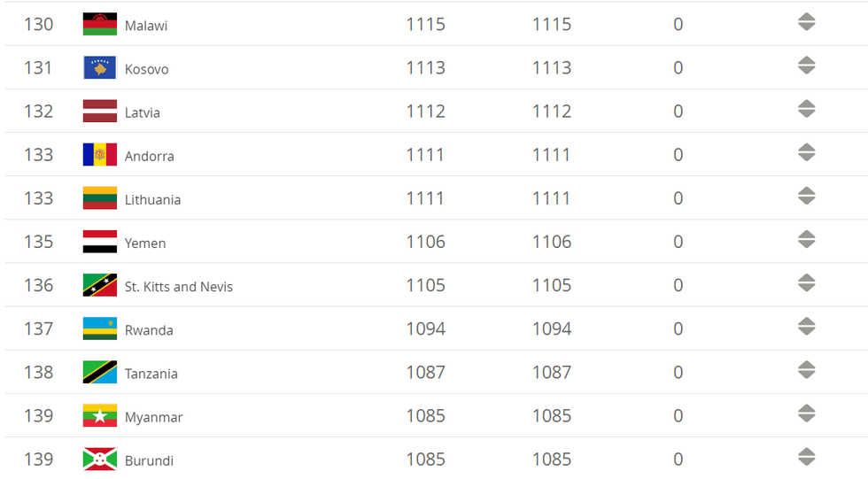Viewport: 868px width, 479px height.
Task: Click the Kosovo flag icon
Action: (x=100, y=67)
